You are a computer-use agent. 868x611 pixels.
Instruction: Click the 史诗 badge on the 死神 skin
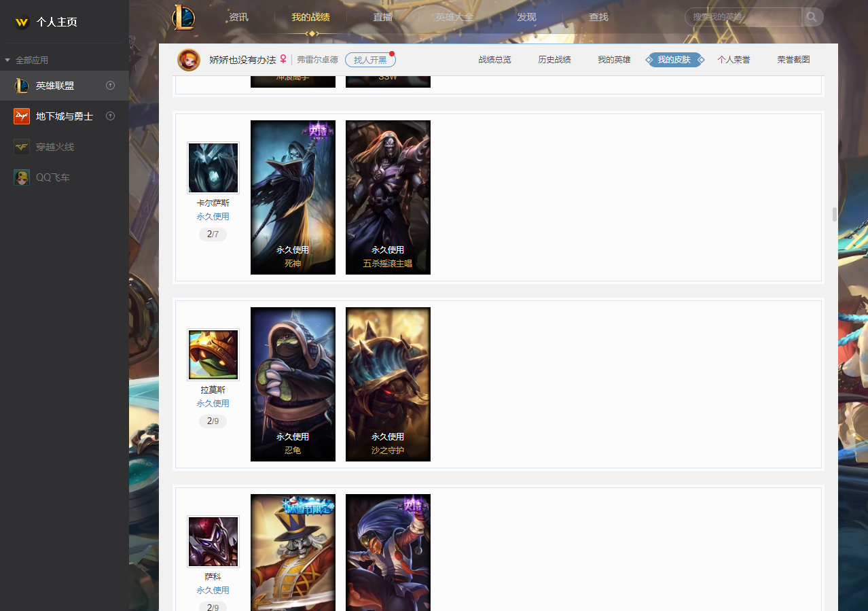317,130
